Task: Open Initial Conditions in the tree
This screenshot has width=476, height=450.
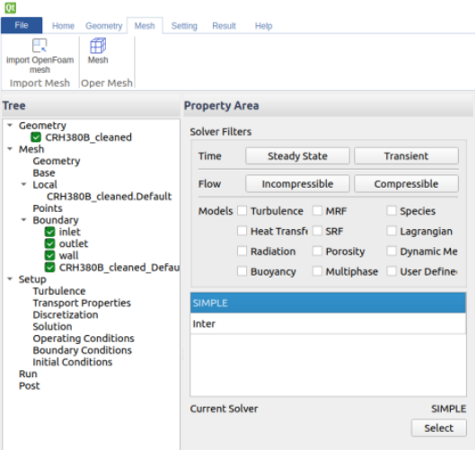Action: pyautogui.click(x=73, y=362)
